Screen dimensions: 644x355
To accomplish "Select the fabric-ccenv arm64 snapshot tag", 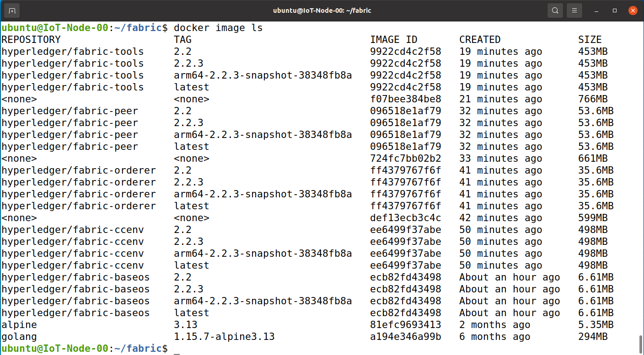I will 263,254.
